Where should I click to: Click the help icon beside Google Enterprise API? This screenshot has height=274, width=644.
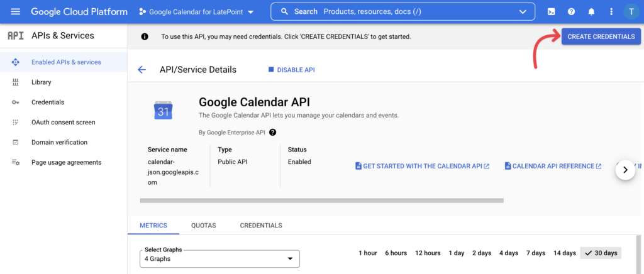[273, 133]
